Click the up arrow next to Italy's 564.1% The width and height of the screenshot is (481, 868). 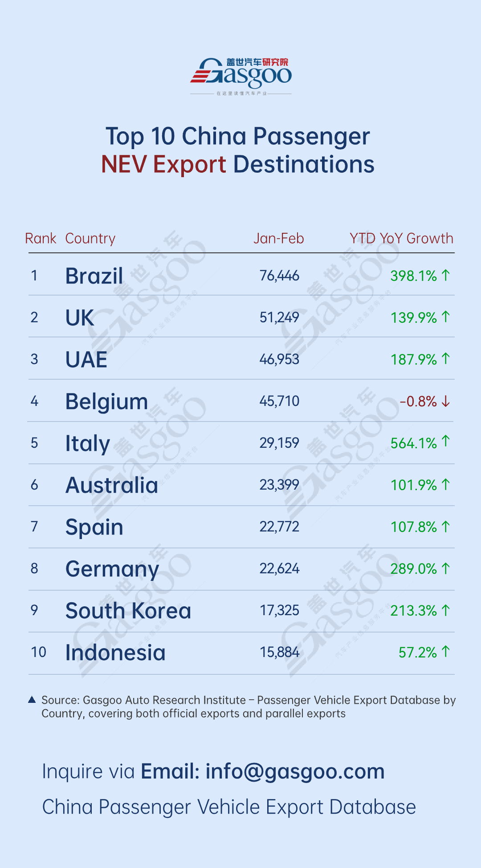click(446, 442)
